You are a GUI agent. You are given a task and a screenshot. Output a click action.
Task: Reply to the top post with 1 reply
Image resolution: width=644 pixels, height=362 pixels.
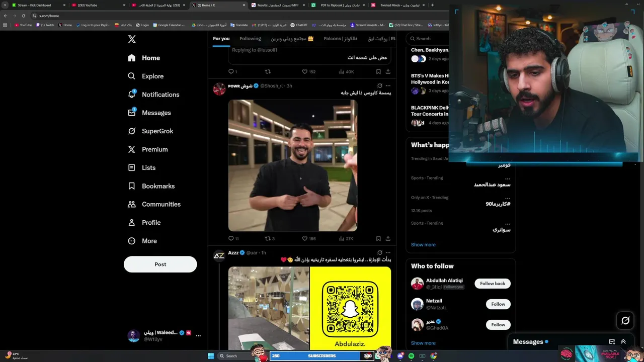click(x=232, y=72)
